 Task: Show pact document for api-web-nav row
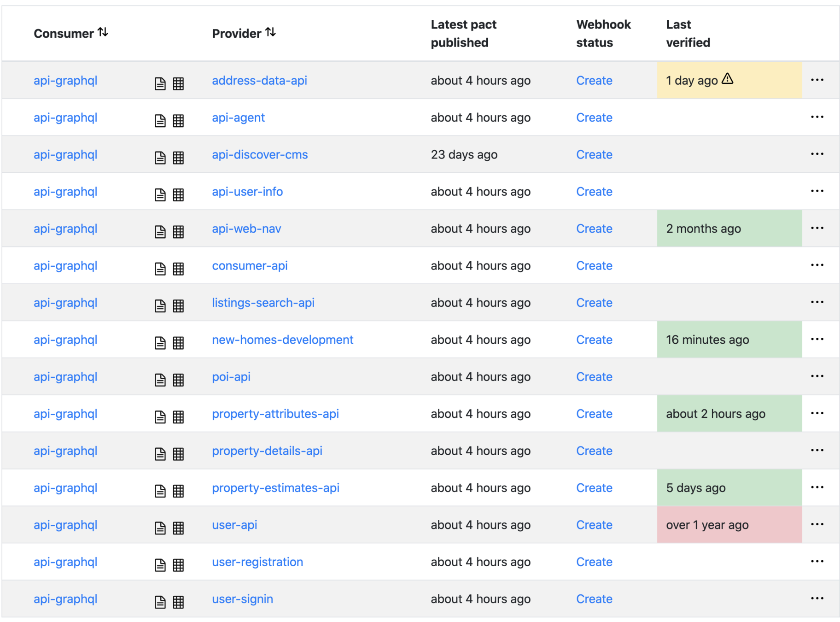point(160,232)
